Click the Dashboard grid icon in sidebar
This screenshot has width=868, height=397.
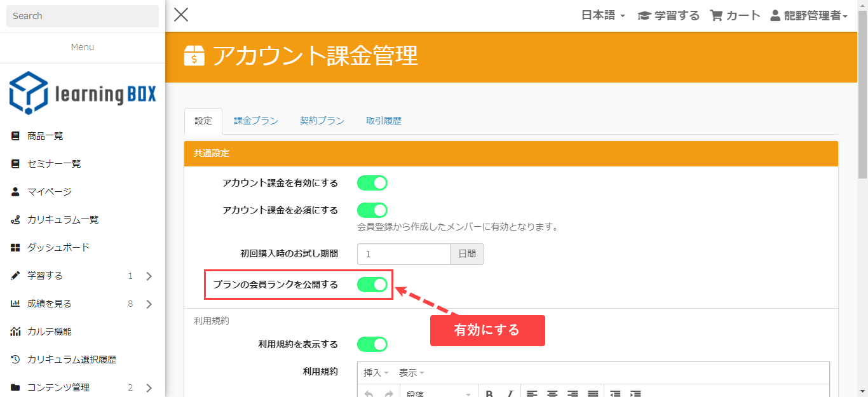click(x=16, y=248)
